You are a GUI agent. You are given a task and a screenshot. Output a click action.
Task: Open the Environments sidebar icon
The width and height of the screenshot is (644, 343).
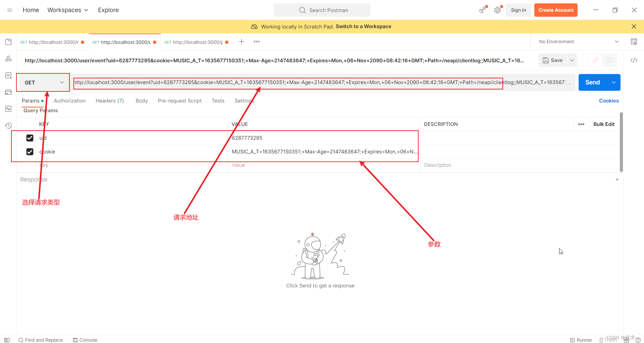click(8, 75)
